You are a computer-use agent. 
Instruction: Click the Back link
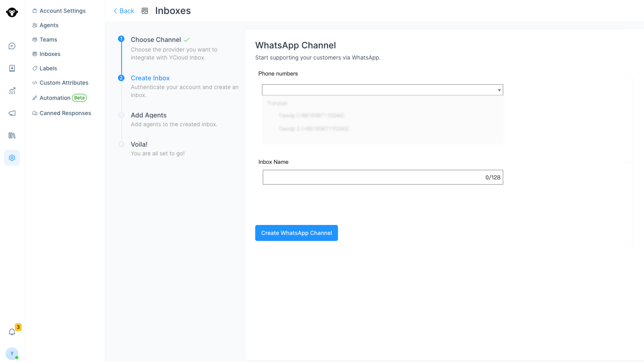(x=124, y=11)
